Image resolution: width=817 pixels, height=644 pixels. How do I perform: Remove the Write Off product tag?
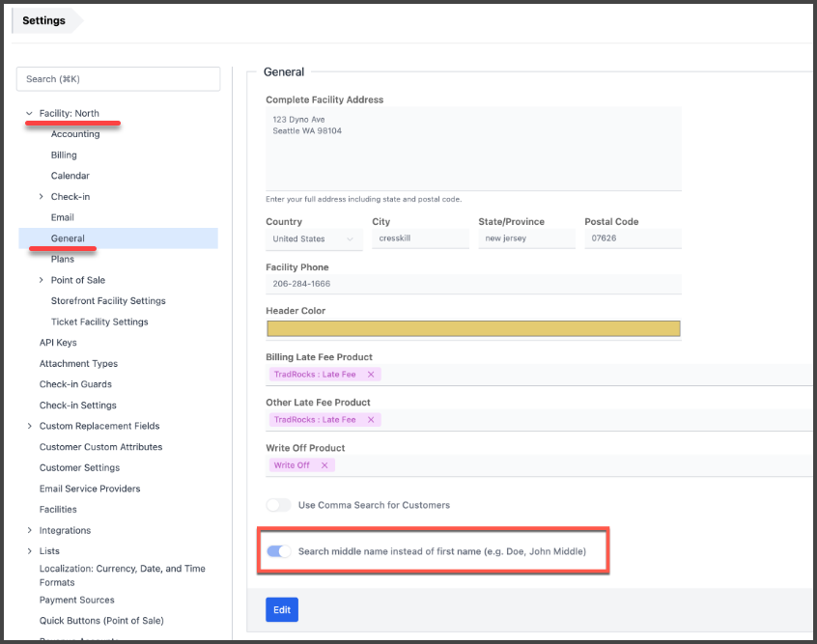tap(324, 465)
